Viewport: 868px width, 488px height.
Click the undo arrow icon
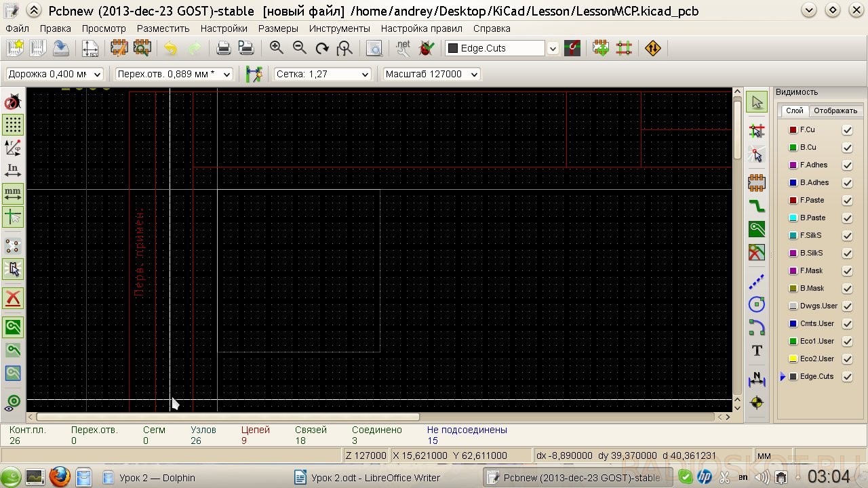pos(171,48)
